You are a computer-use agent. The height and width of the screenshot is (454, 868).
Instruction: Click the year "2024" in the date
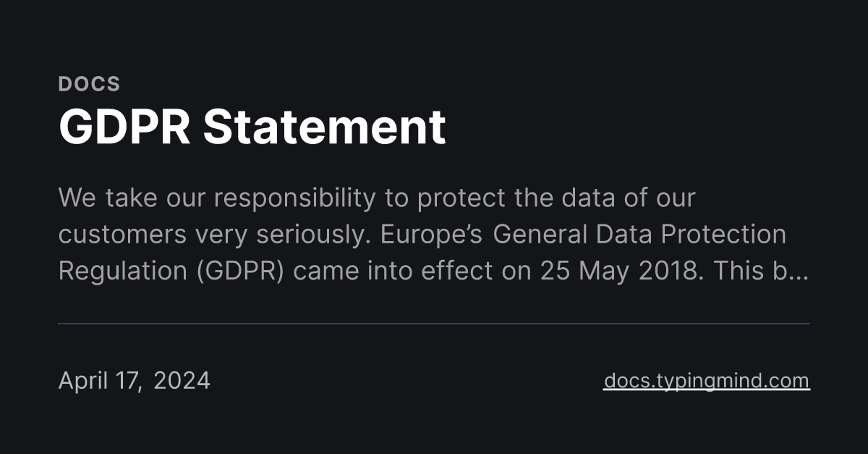coord(182,380)
